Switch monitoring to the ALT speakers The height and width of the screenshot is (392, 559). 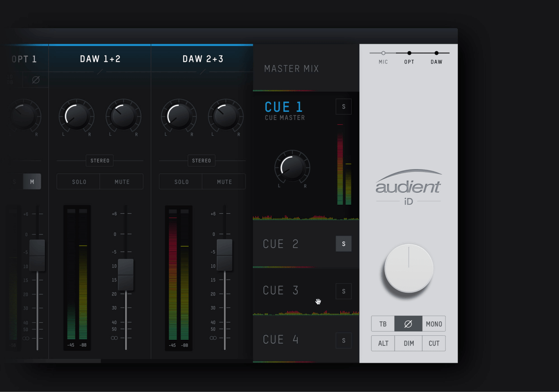(x=383, y=343)
